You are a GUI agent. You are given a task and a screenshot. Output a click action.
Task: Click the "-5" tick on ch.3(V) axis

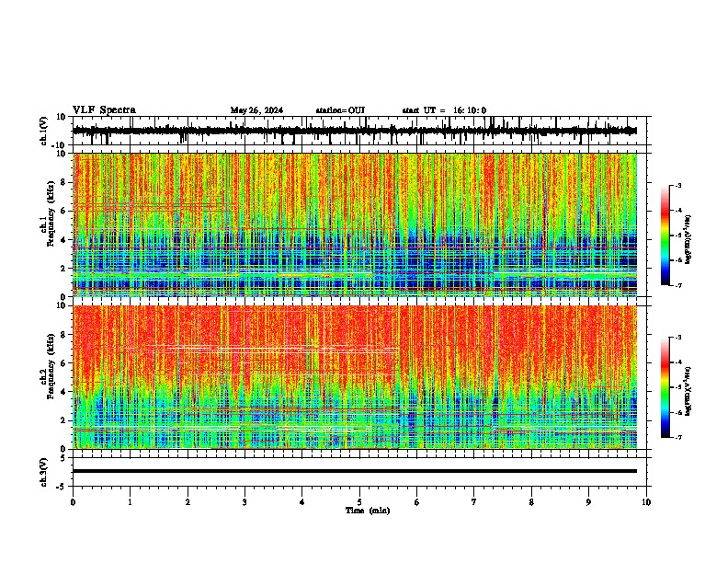[62, 487]
